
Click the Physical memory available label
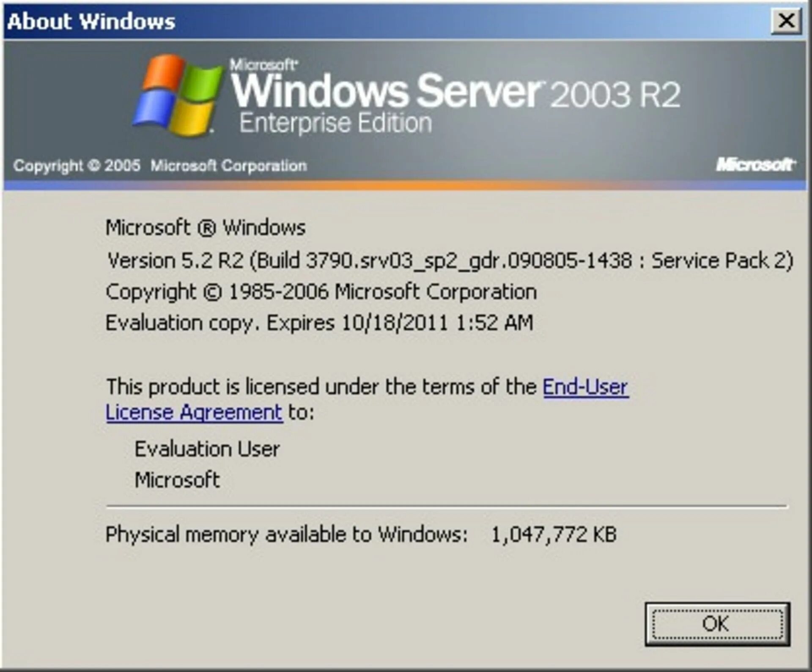[287, 534]
